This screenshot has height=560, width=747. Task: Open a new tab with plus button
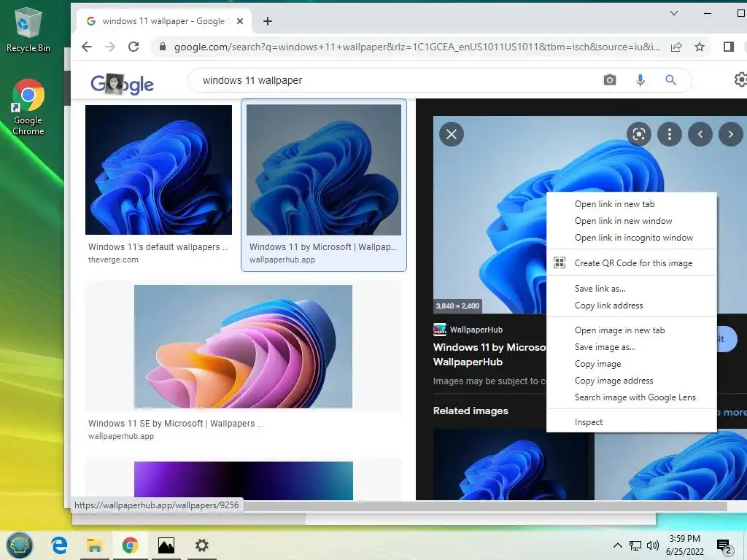pyautogui.click(x=268, y=21)
